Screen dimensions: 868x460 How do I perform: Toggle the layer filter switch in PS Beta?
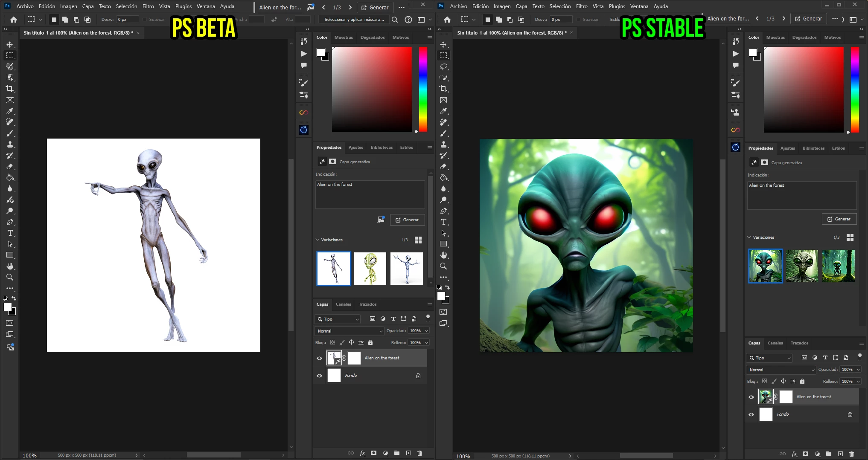point(428,318)
